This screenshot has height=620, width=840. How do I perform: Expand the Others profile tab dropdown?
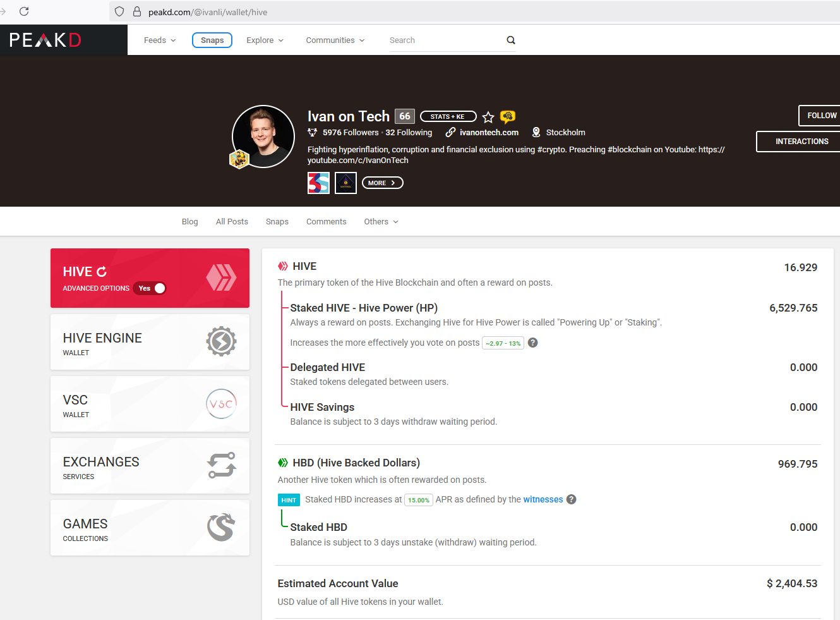381,222
